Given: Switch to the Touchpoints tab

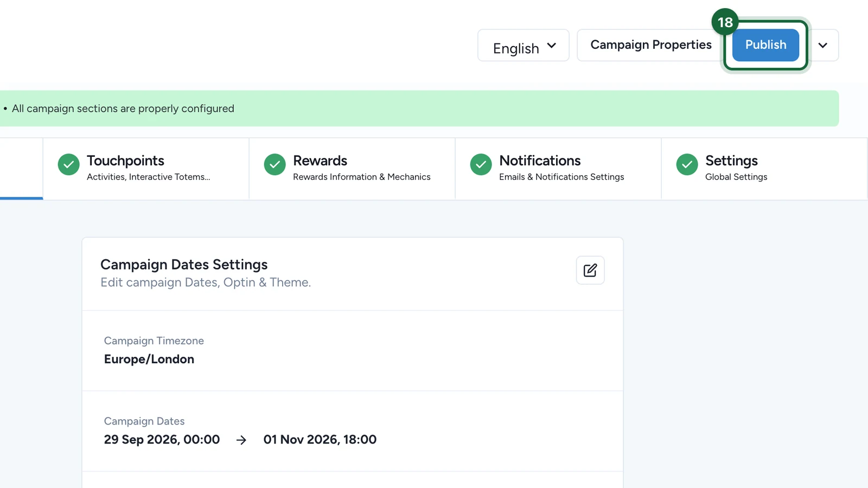Looking at the screenshot, I should (x=146, y=169).
